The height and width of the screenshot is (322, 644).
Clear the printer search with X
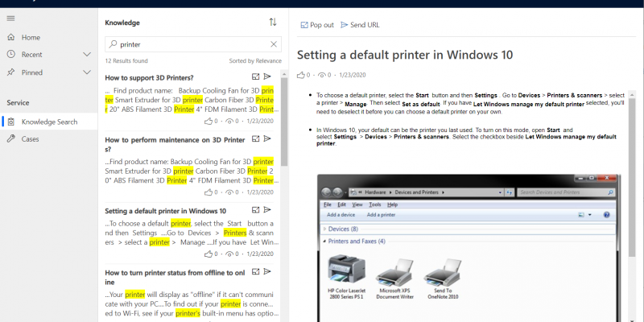click(274, 44)
